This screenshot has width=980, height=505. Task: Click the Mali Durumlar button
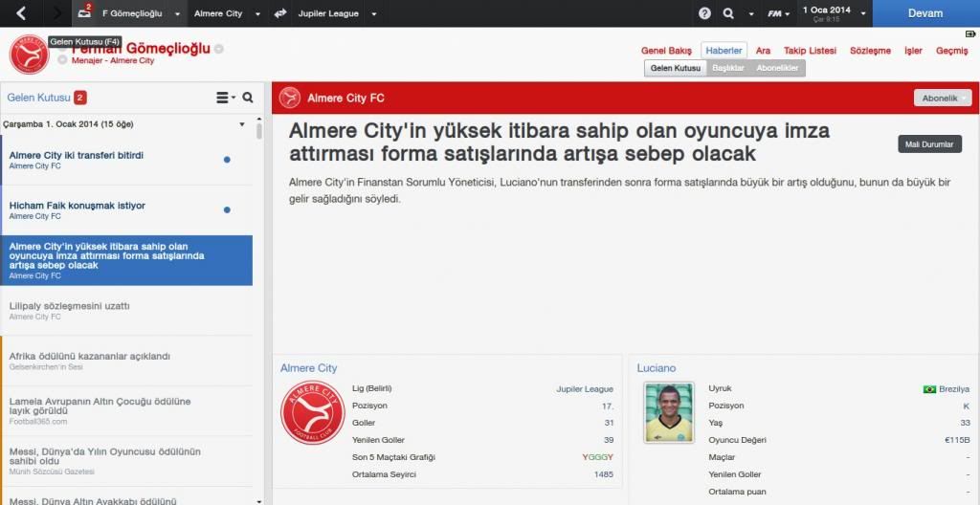(929, 144)
